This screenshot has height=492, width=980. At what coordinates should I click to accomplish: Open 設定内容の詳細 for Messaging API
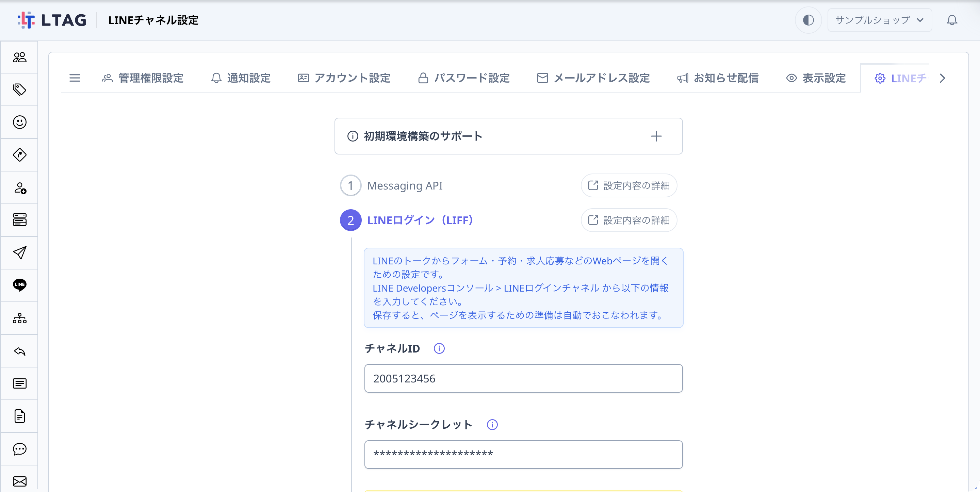click(629, 186)
